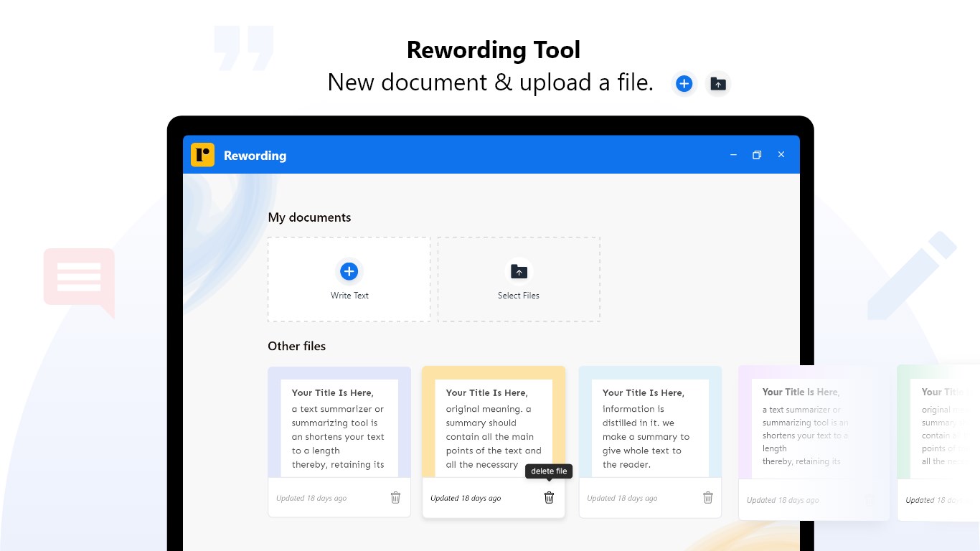Image resolution: width=980 pixels, height=551 pixels.
Task: Click the yellow Rewording app logo
Action: 202,155
